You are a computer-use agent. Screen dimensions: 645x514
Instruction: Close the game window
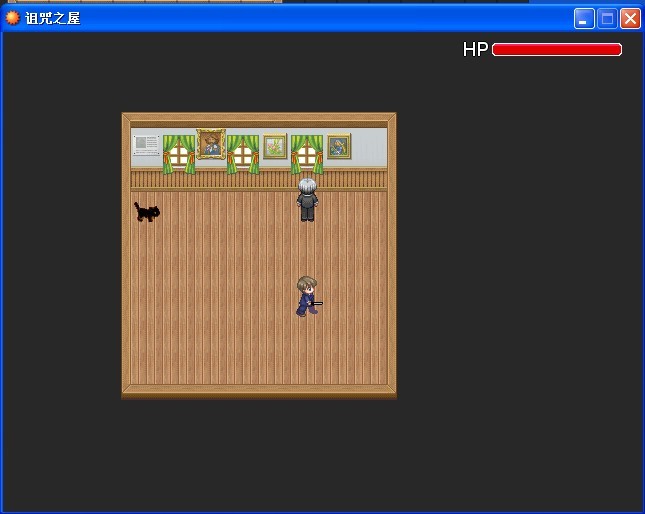[630, 19]
